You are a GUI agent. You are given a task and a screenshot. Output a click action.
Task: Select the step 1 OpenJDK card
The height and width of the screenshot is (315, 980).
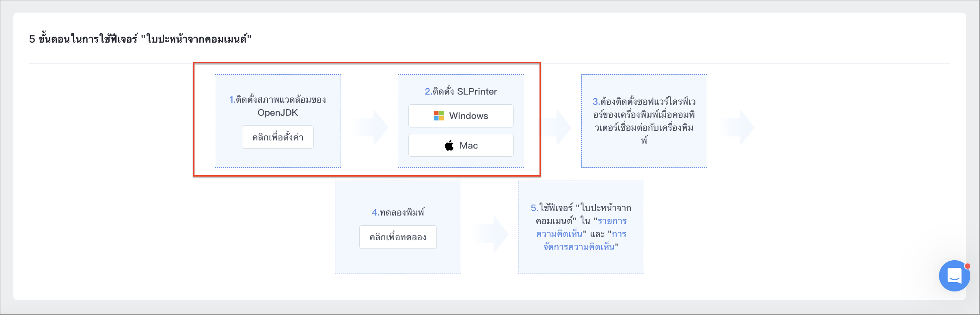tap(278, 121)
